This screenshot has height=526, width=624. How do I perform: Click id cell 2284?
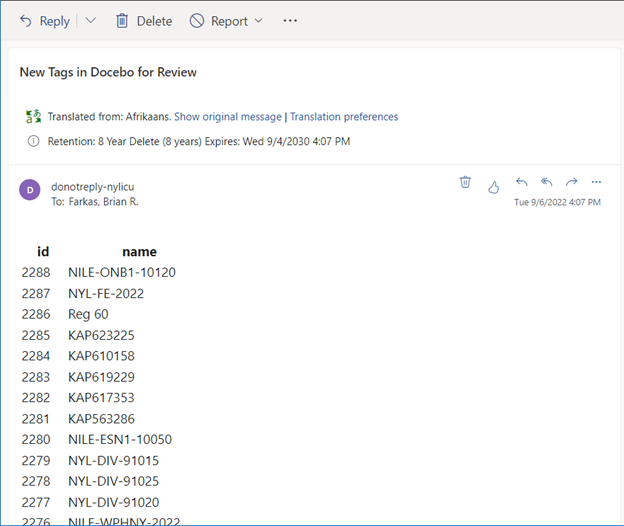tap(36, 356)
